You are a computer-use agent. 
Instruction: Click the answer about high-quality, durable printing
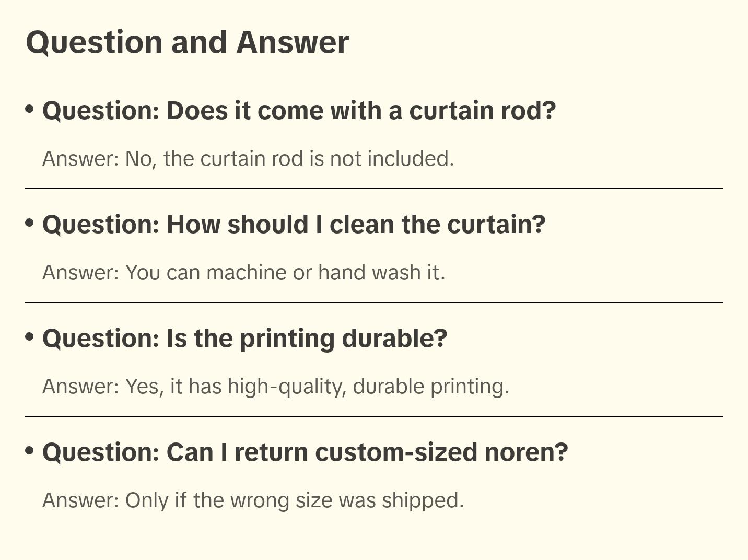(x=275, y=387)
